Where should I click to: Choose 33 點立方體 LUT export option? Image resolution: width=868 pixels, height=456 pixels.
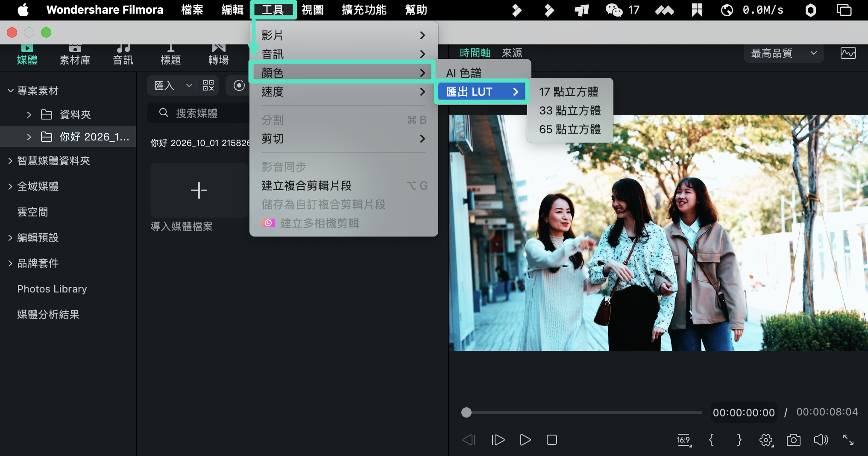point(570,110)
